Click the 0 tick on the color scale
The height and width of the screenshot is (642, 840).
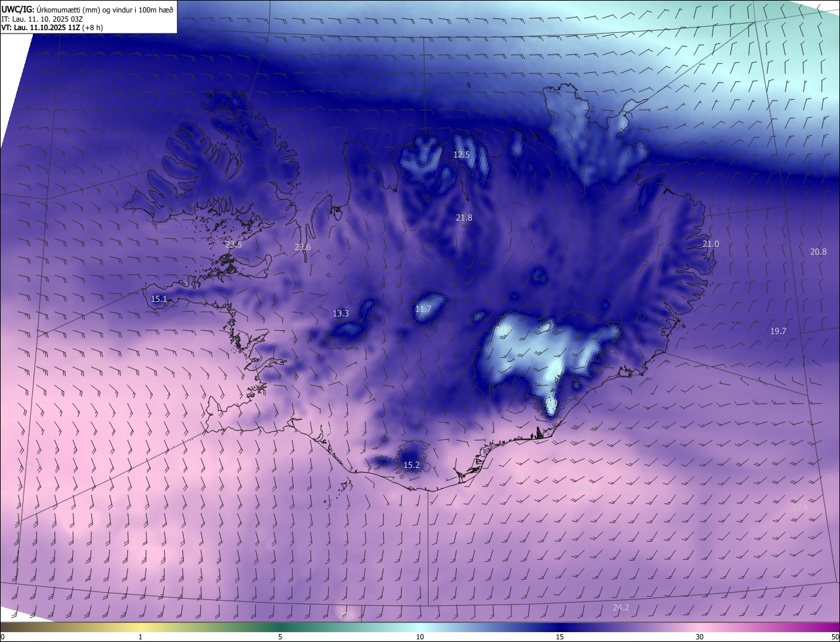tap(3, 637)
